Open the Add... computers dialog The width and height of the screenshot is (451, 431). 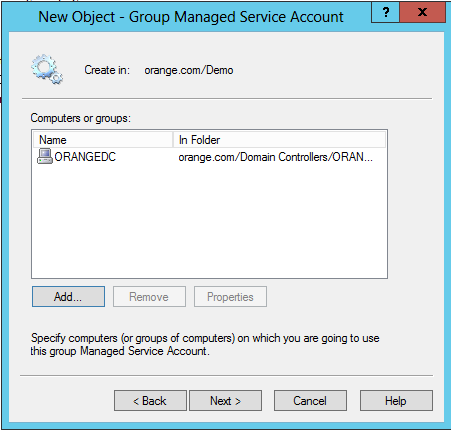[x=68, y=296]
